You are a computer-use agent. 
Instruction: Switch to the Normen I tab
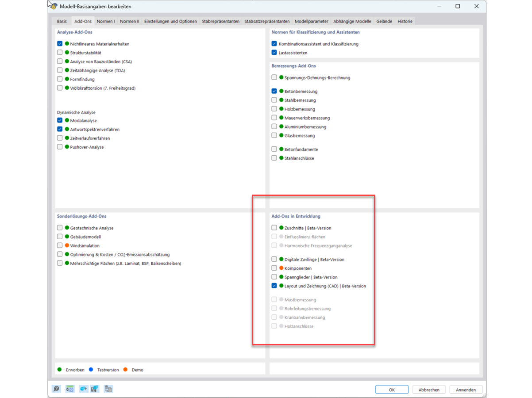tap(106, 21)
